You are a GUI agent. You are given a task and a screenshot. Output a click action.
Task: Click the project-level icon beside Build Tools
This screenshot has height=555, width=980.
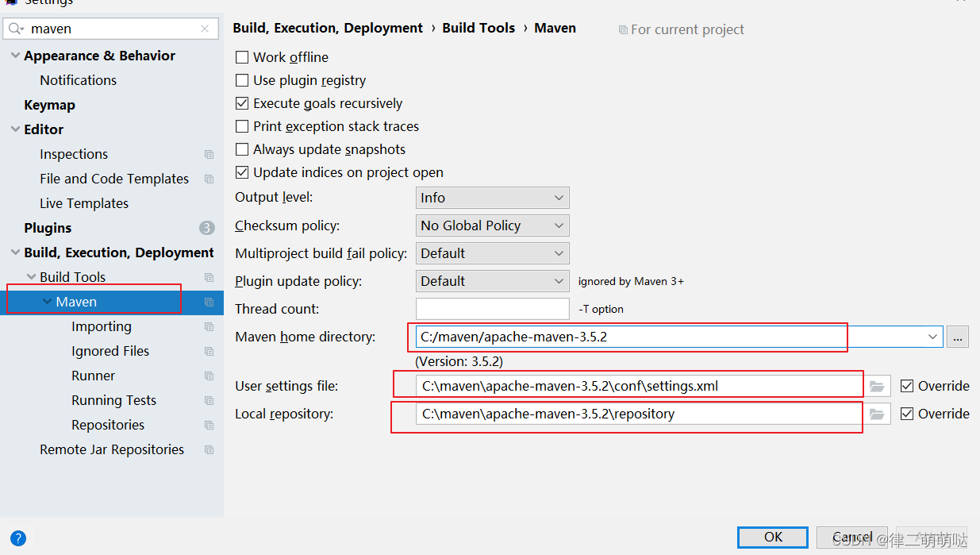[x=209, y=277]
